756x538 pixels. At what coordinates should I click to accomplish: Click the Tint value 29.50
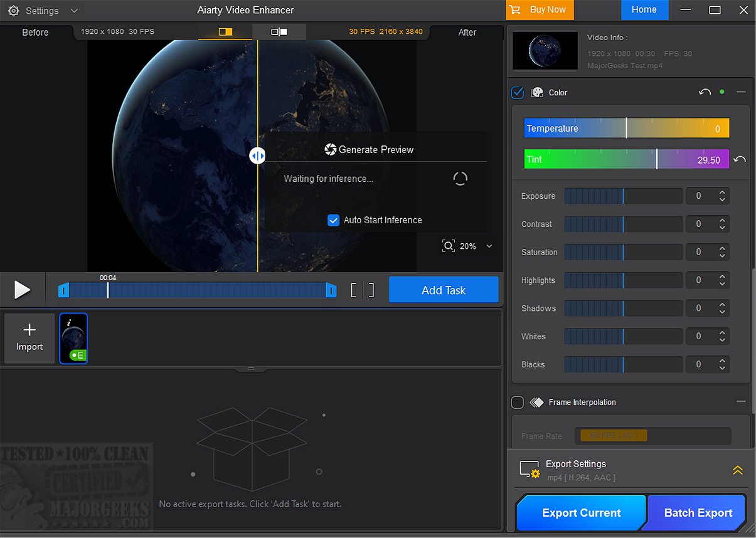tap(708, 160)
